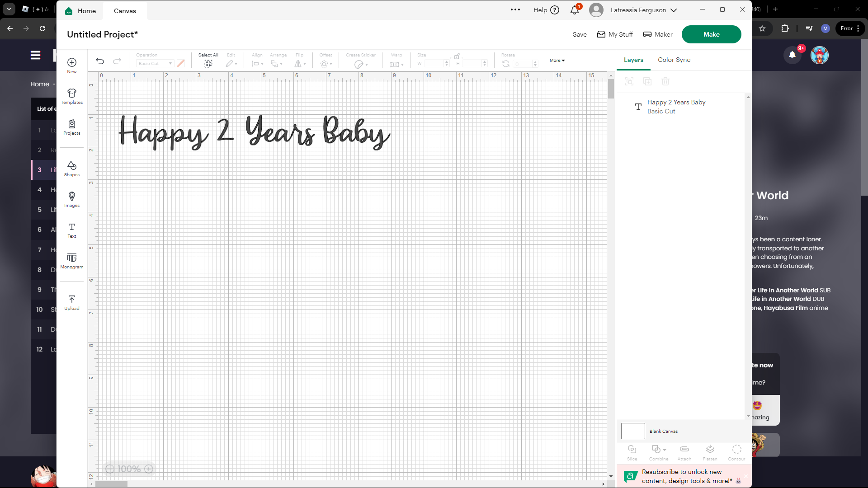Open the Shapes tool
The image size is (868, 488).
[71, 169]
